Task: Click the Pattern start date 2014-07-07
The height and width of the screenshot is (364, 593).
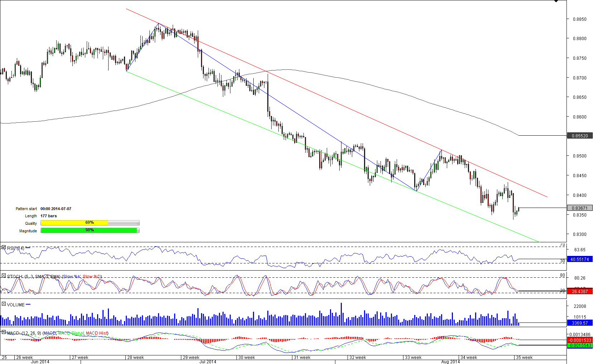Action: [56, 209]
